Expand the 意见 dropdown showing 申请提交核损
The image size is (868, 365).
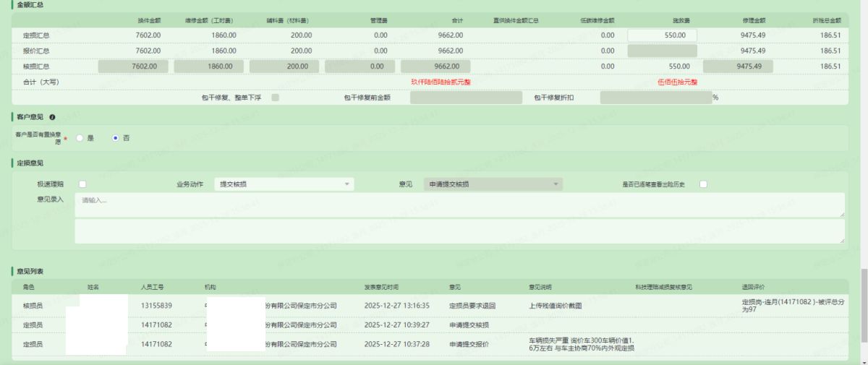[492, 184]
